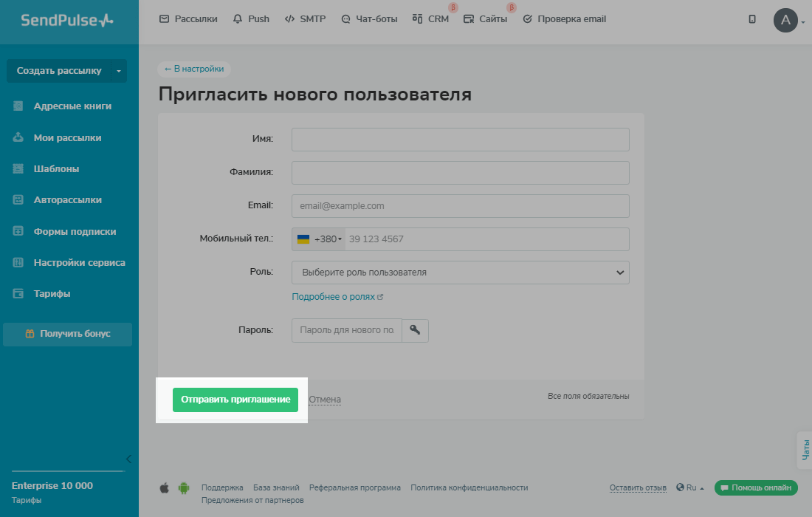Open the Подробнее о ролях link
The image size is (812, 517).
[337, 297]
